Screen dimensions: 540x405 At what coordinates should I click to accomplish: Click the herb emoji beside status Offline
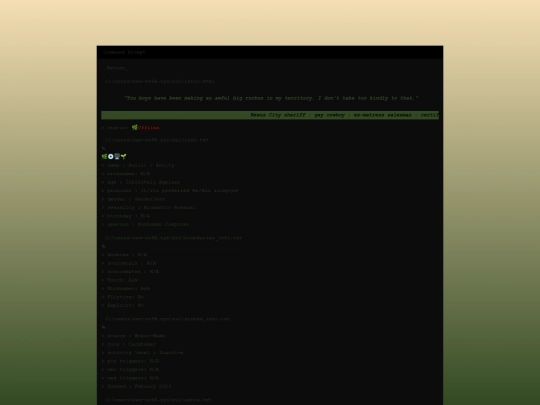pyautogui.click(x=135, y=128)
